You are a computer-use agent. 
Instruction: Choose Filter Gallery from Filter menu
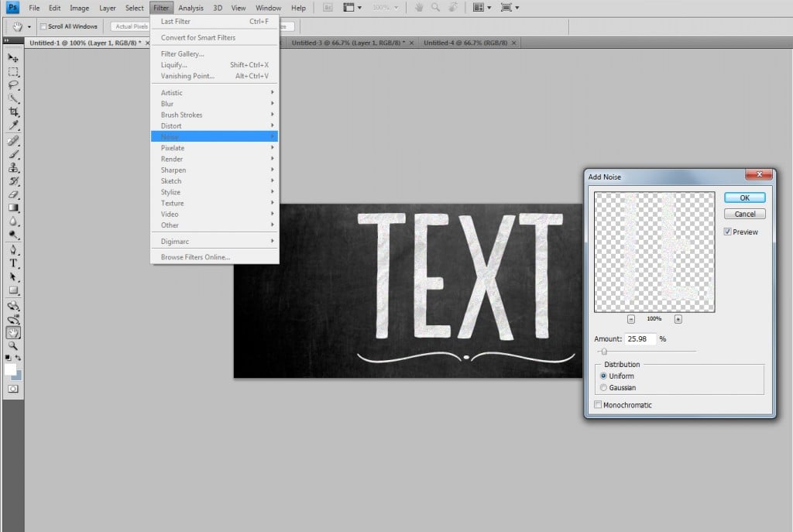pyautogui.click(x=215, y=53)
